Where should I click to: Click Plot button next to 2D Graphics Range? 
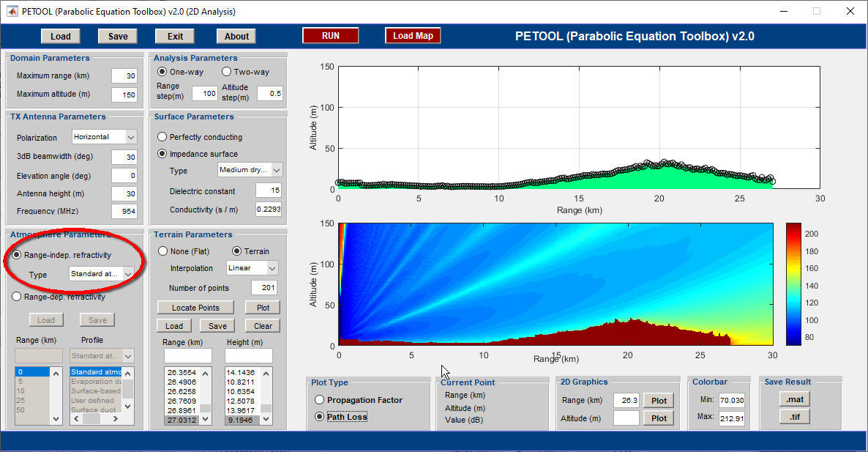click(659, 401)
